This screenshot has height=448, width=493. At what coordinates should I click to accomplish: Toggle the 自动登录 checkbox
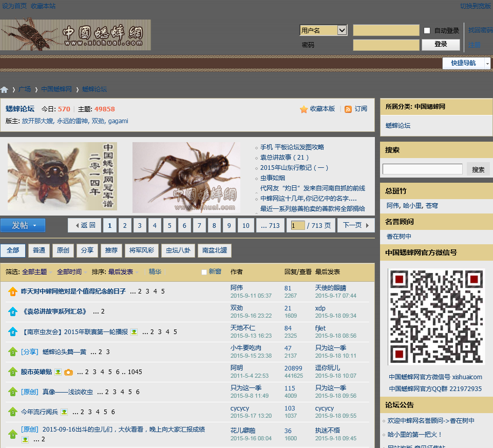tap(427, 30)
